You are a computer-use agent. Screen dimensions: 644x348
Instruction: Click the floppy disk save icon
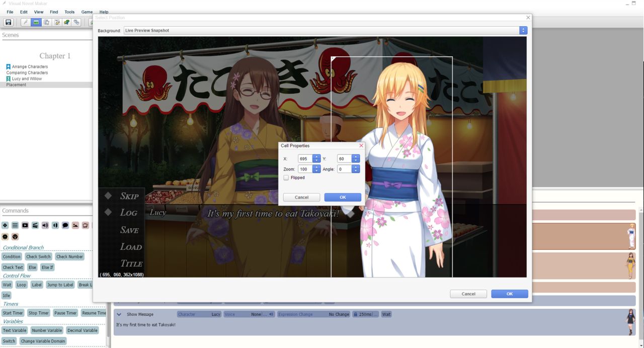[x=8, y=22]
